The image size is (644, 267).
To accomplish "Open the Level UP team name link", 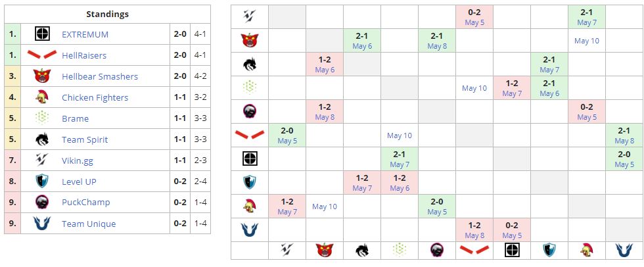I will click(79, 182).
